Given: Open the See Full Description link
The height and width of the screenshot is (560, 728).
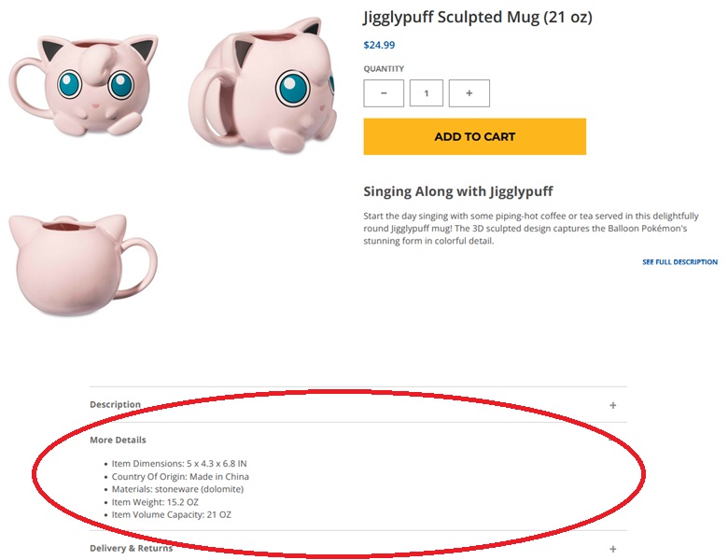Looking at the screenshot, I should tap(679, 262).
